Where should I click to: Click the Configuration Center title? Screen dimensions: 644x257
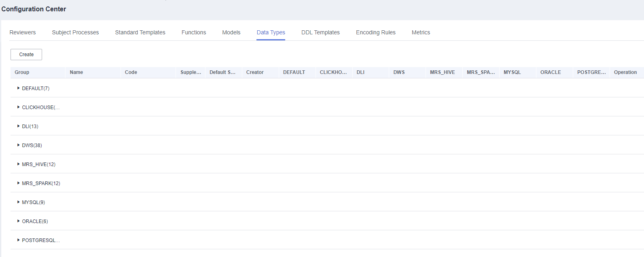pos(34,9)
